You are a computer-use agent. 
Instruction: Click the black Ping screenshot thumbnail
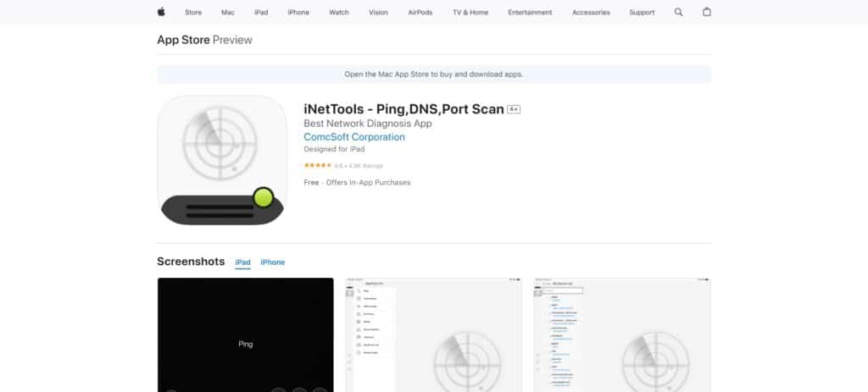click(245, 334)
